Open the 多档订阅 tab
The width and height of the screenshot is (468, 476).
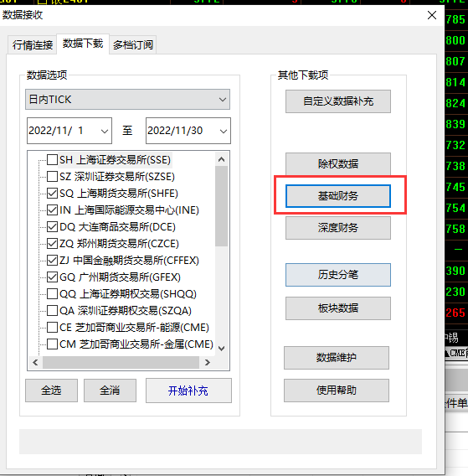point(133,45)
